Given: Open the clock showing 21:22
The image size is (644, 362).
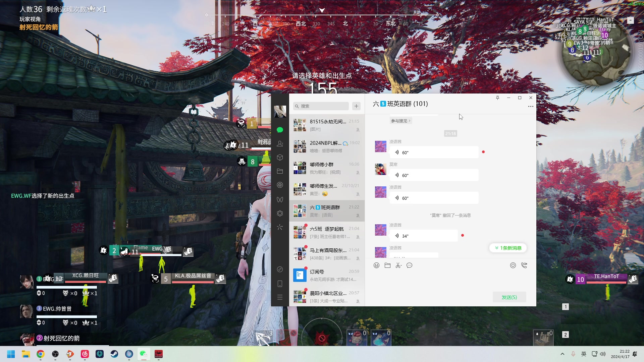Looking at the screenshot, I should pos(620,354).
